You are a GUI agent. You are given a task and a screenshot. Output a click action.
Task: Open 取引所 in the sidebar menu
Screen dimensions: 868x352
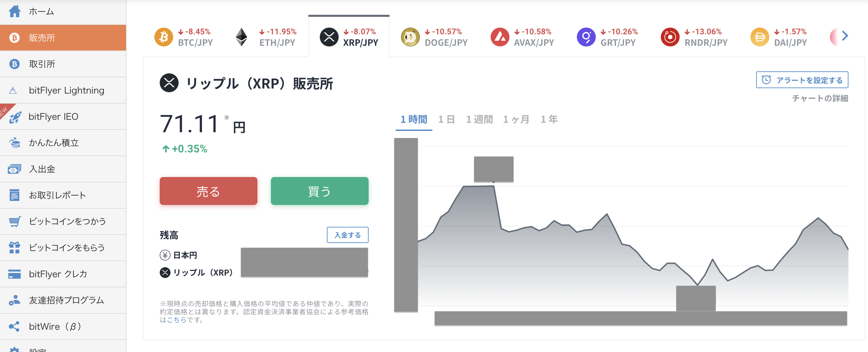click(x=42, y=64)
